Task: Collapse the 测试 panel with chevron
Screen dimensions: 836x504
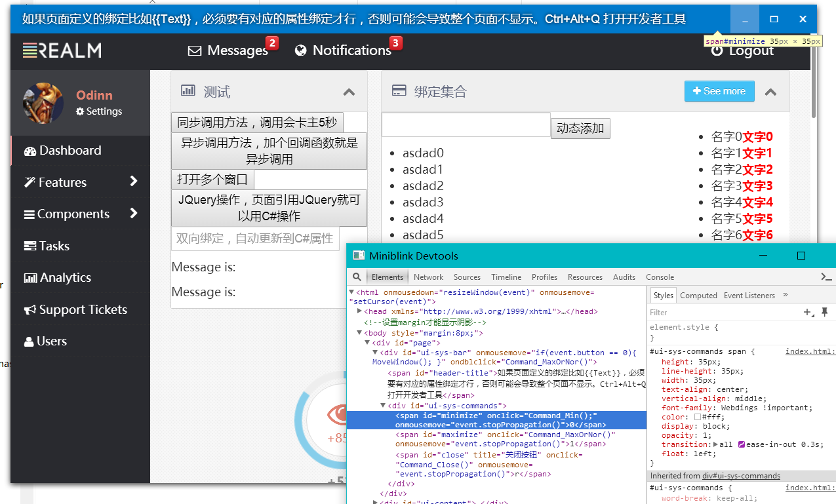Action: tap(349, 92)
